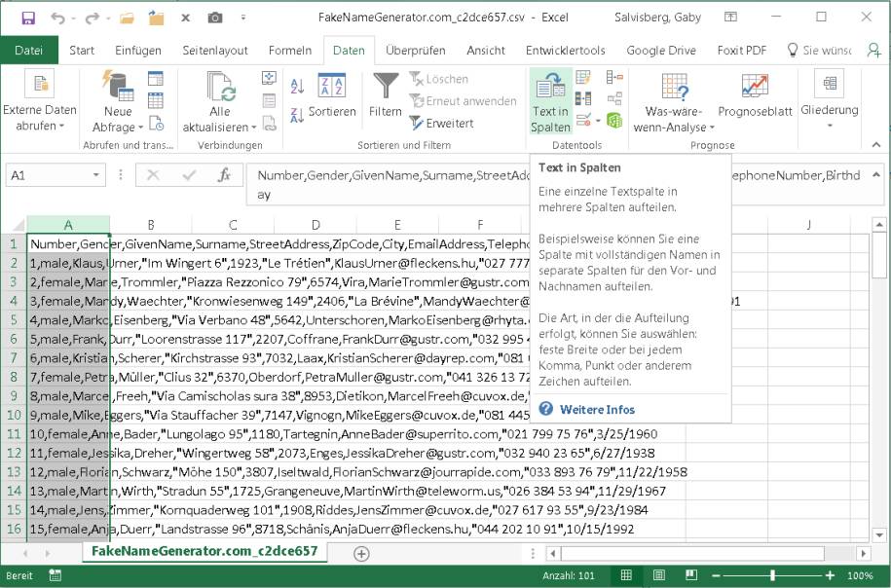Open the Datei menu

click(x=29, y=50)
